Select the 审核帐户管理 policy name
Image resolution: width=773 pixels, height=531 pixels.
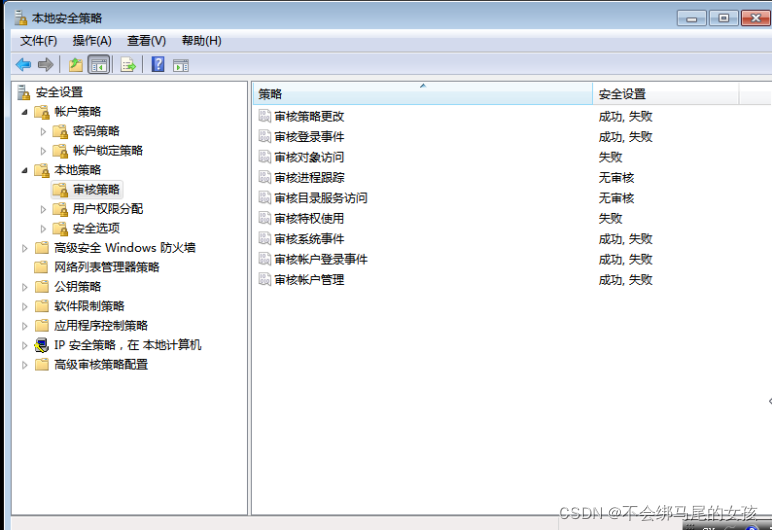click(x=309, y=280)
